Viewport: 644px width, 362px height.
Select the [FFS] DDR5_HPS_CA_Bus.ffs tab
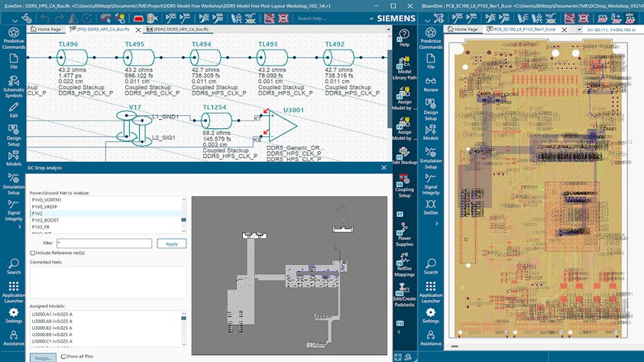coord(100,30)
